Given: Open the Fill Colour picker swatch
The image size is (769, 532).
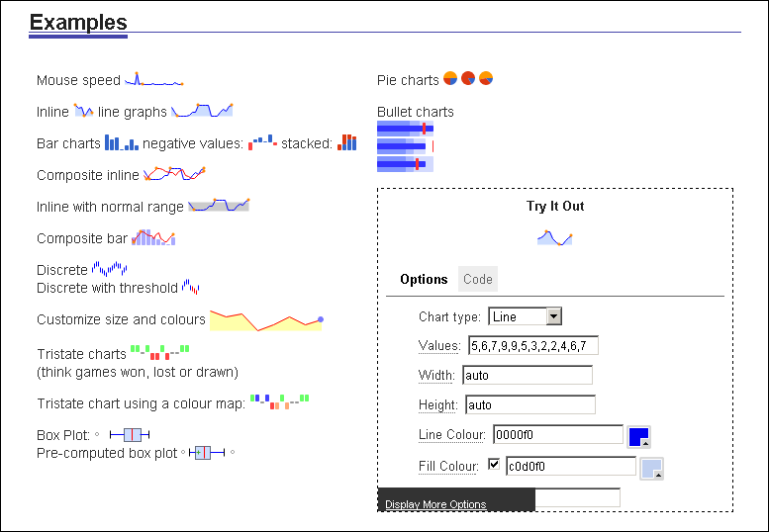Looking at the screenshot, I should (x=651, y=469).
